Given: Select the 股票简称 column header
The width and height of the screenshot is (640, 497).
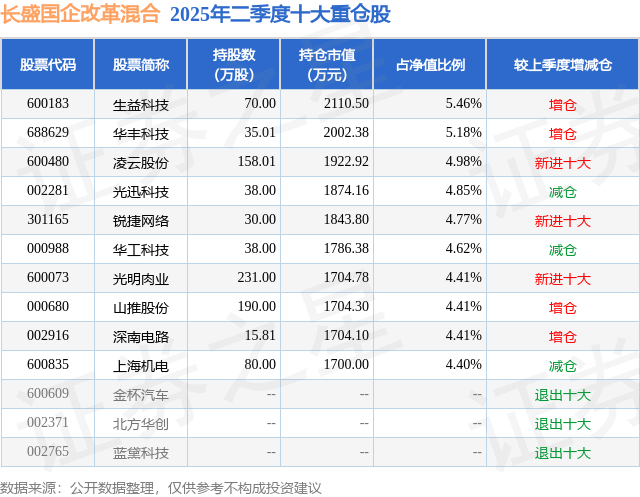Looking at the screenshot, I should coord(141,64).
